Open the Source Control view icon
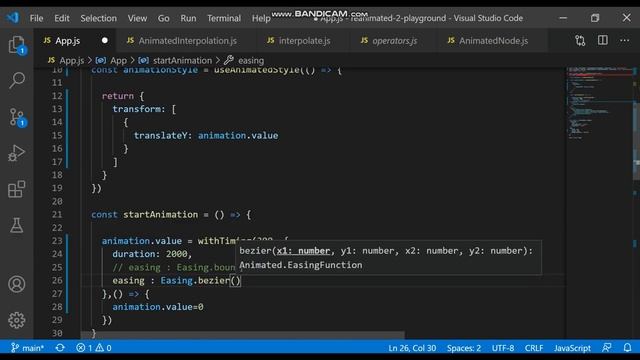Image resolution: width=640 pixels, height=360 pixels. point(17,117)
